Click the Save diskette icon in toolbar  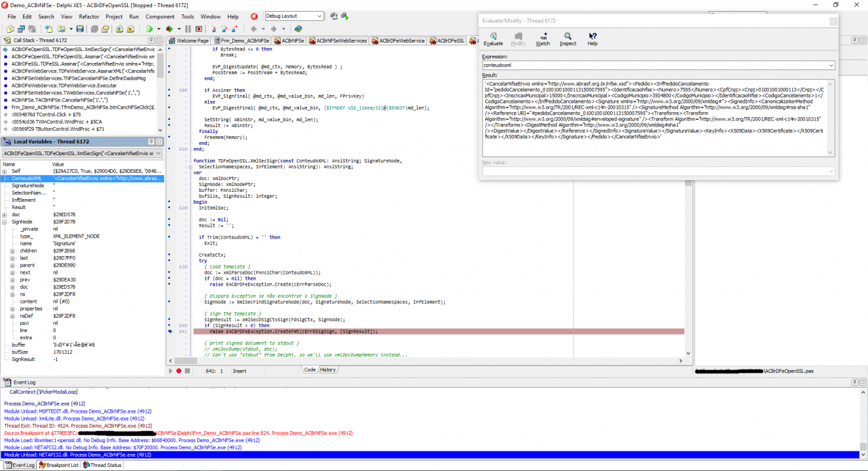[80, 29]
